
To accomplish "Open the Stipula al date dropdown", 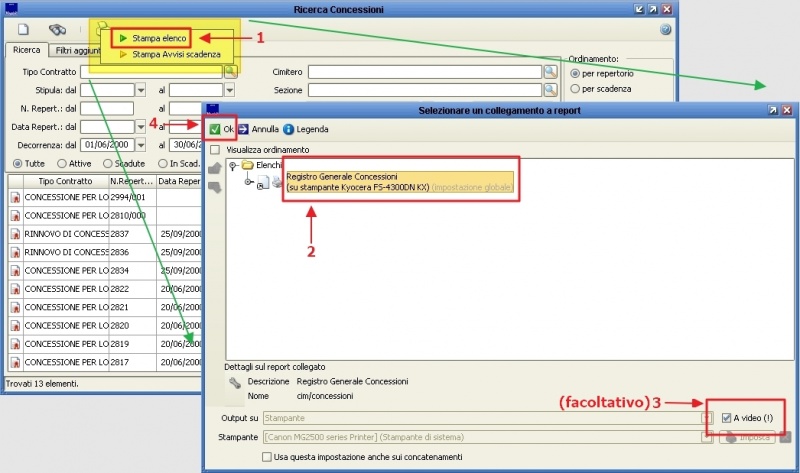I will pos(230,90).
